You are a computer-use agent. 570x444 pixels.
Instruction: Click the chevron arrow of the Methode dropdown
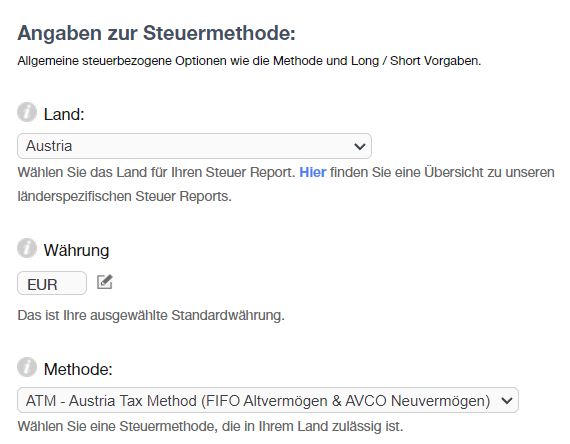[506, 401]
